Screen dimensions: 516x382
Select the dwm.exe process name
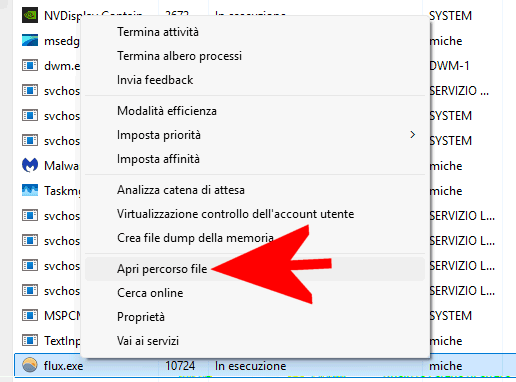62,66
